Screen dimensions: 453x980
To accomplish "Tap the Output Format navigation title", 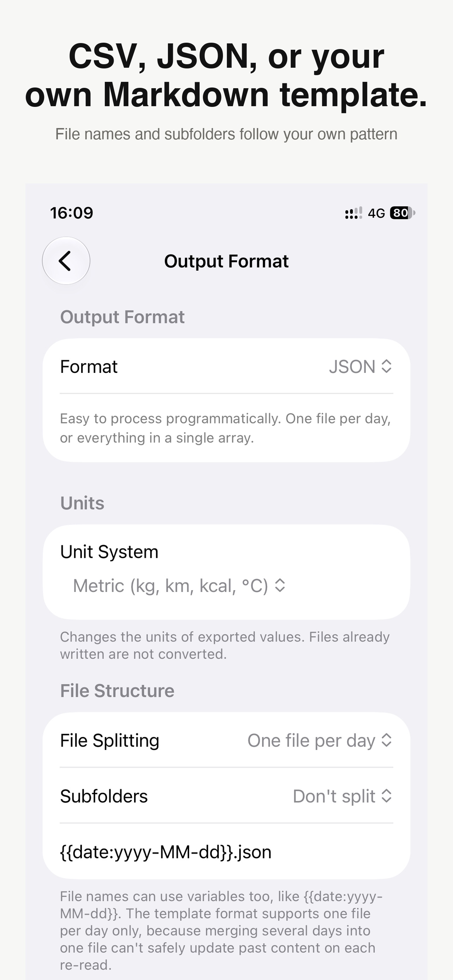I will tap(226, 261).
